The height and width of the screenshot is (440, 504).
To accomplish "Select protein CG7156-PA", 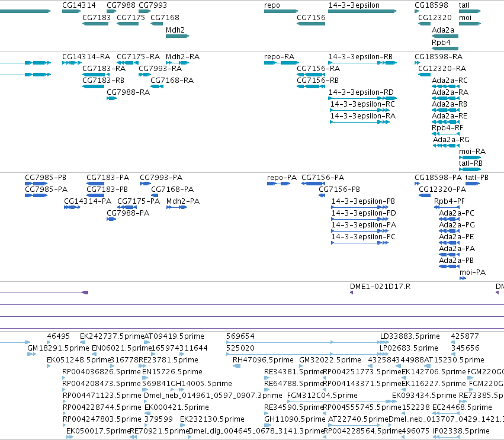I will (323, 178).
